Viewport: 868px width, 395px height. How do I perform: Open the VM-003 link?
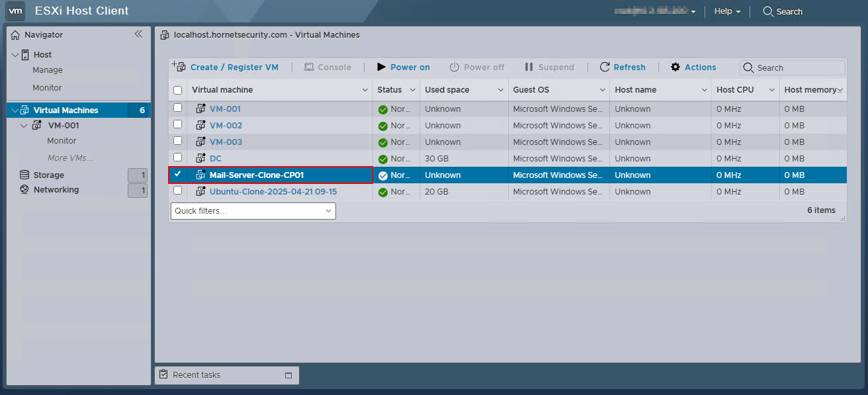point(226,142)
